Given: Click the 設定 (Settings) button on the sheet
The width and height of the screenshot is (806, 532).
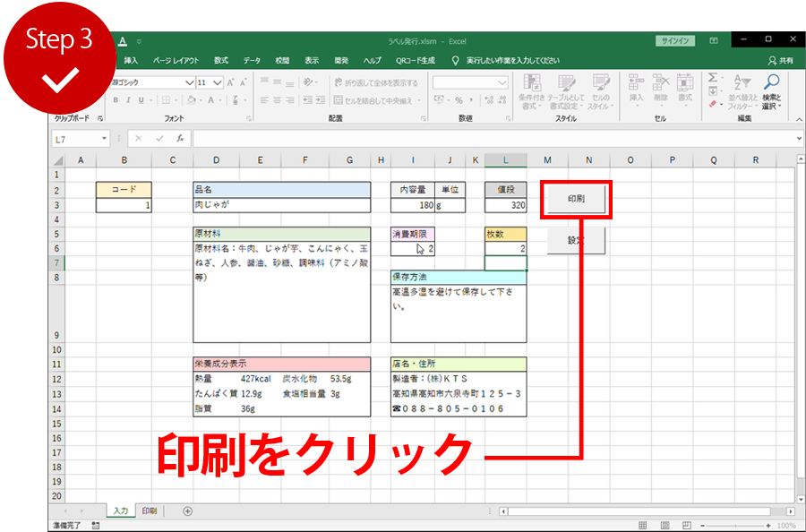Looking at the screenshot, I should point(576,240).
